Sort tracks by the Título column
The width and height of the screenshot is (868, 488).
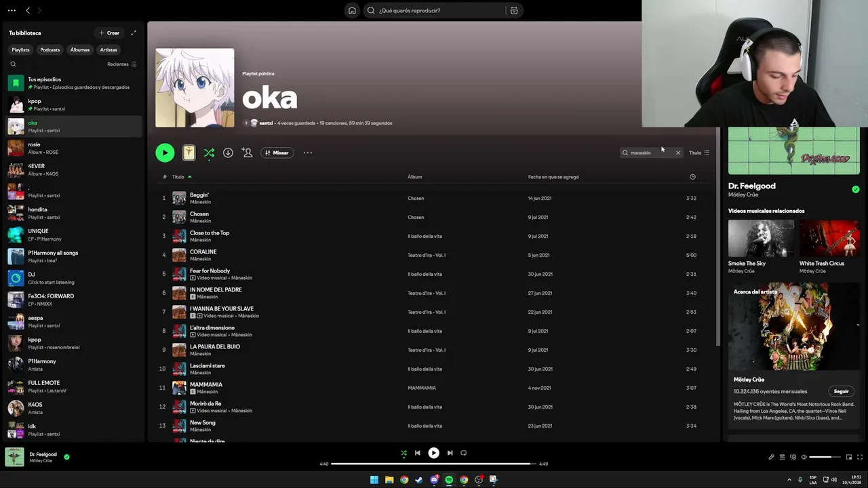point(178,177)
